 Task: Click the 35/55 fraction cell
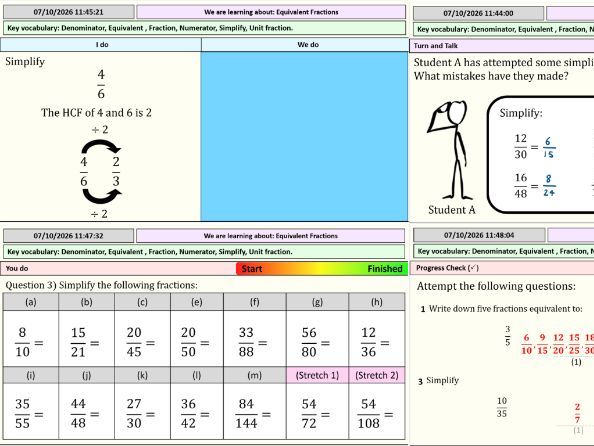point(31,411)
